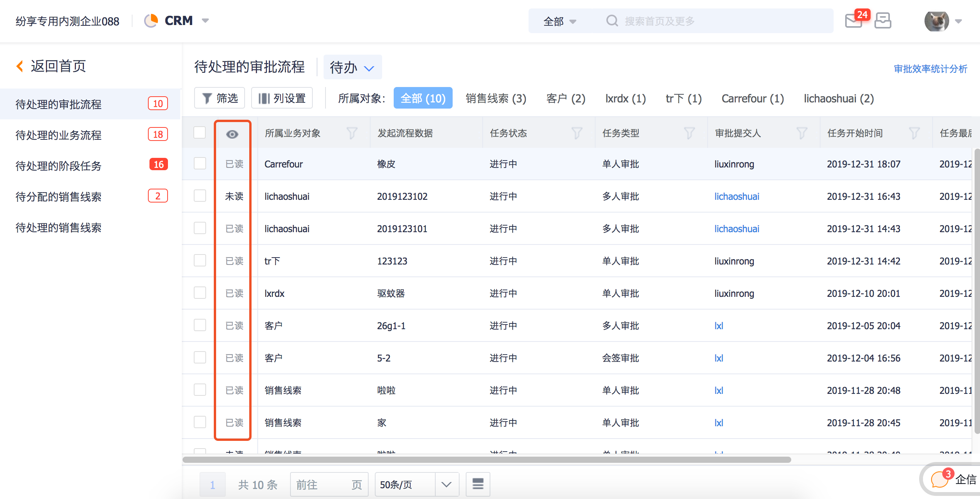The image size is (980, 499).
Task: Check the Carrefour row checkbox
Action: coord(200,163)
